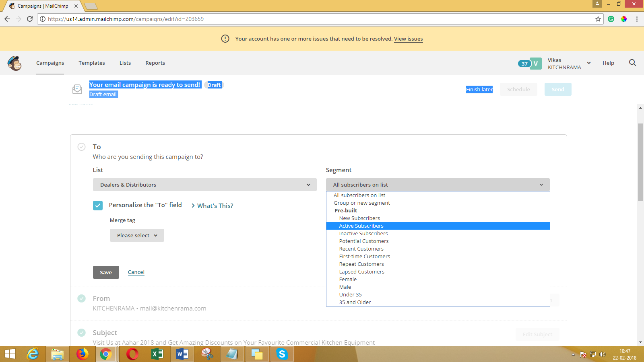
Task: Reload the page with refresh icon
Action: [x=30, y=19]
